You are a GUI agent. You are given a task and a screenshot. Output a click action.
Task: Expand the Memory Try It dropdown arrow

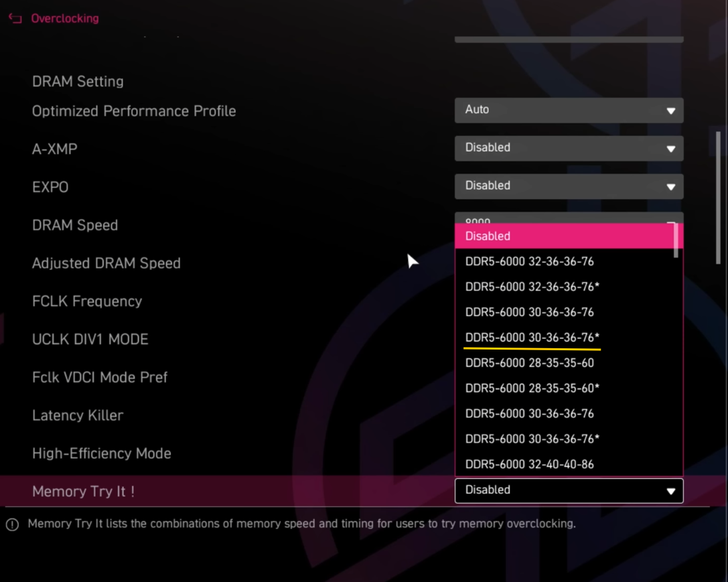tap(670, 491)
